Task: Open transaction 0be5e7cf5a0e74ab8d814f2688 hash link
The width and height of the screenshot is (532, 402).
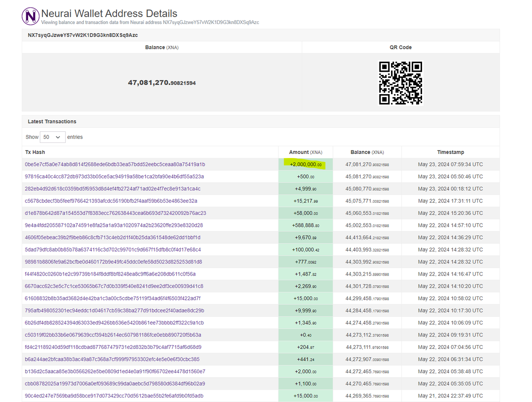Action: click(x=115, y=164)
